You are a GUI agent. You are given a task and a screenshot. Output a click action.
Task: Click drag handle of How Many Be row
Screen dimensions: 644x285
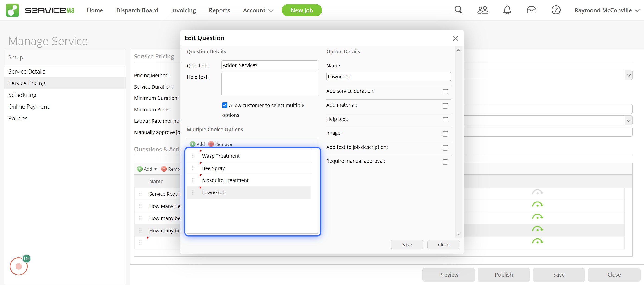[x=140, y=206]
